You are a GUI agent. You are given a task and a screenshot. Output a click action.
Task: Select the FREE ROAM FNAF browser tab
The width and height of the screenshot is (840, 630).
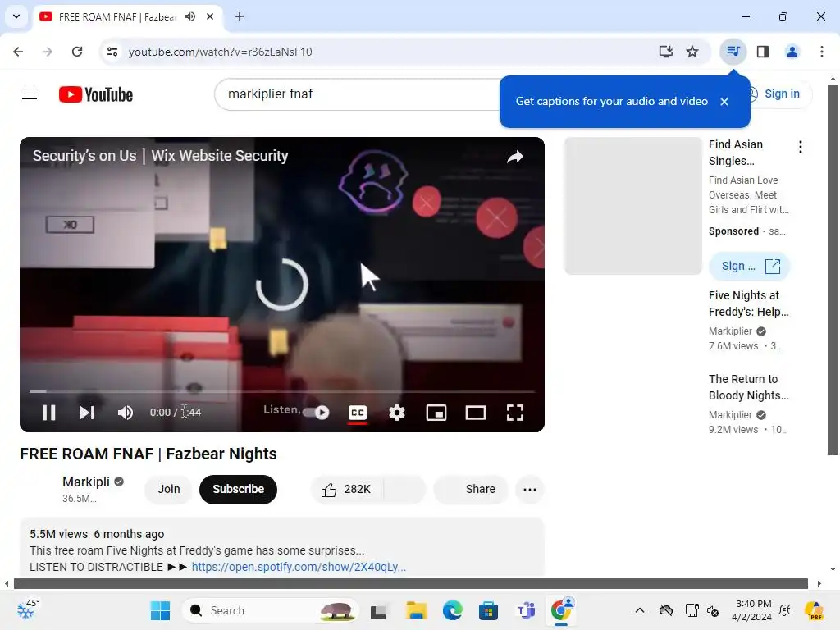(116, 17)
